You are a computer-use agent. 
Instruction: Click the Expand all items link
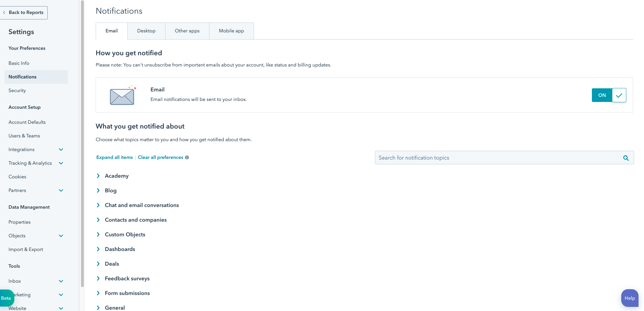(x=114, y=157)
